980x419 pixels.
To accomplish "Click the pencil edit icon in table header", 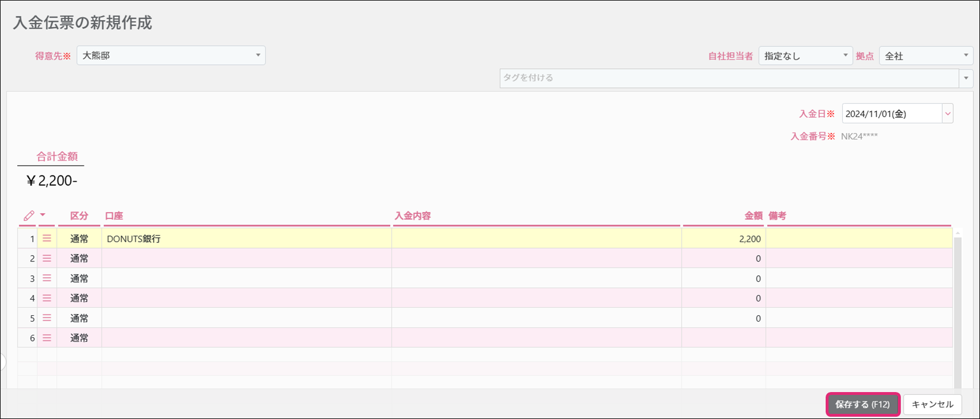I will (29, 216).
